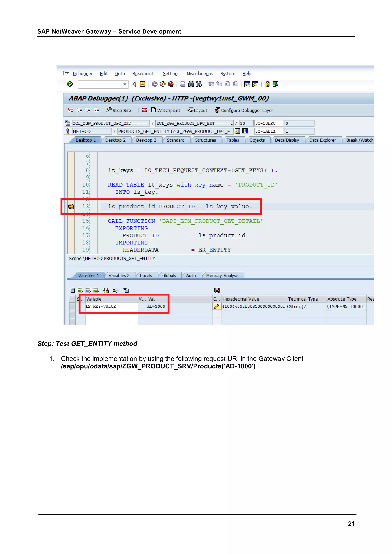Open the Goto menu
392x555 pixels.
click(120, 74)
